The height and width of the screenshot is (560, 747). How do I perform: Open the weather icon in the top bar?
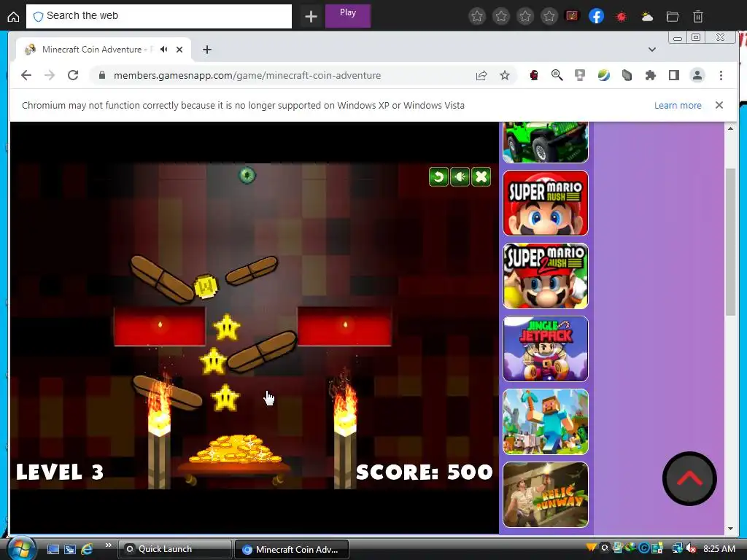click(x=647, y=17)
